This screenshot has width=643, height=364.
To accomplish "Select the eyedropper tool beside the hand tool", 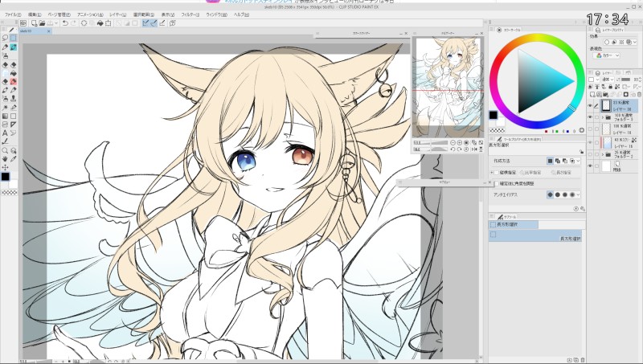I will tap(14, 158).
